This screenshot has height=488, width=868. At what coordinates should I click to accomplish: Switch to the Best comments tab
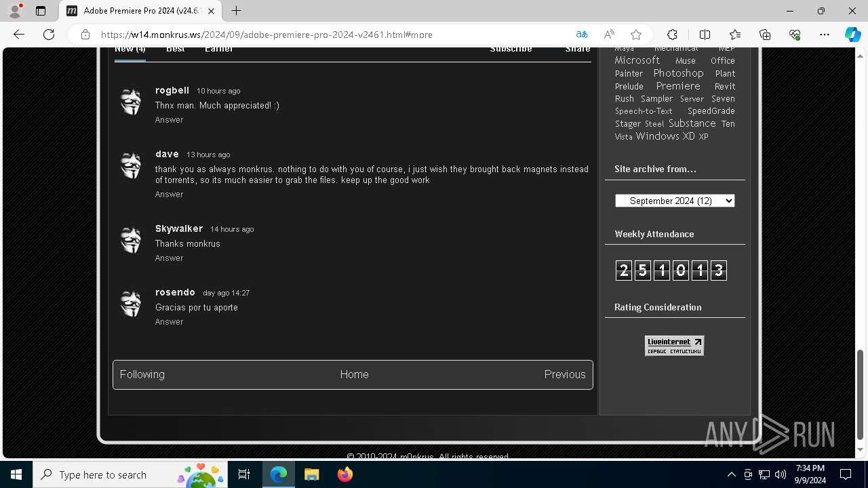coord(176,49)
